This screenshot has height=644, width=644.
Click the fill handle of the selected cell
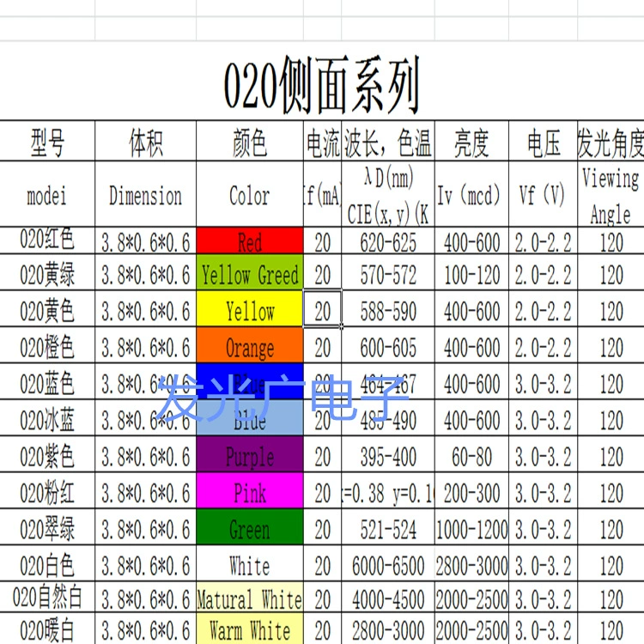(x=342, y=327)
